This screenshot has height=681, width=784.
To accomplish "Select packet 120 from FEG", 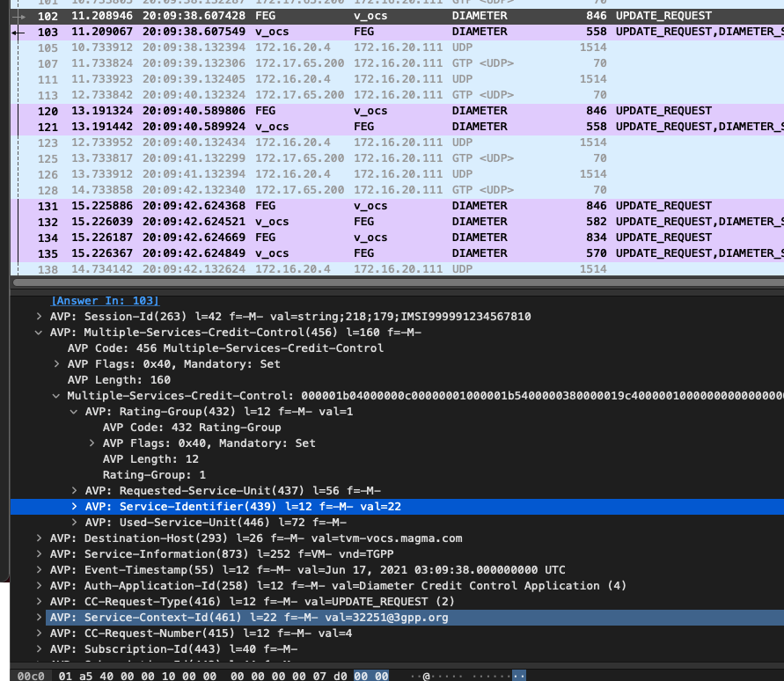I will pos(352,111).
